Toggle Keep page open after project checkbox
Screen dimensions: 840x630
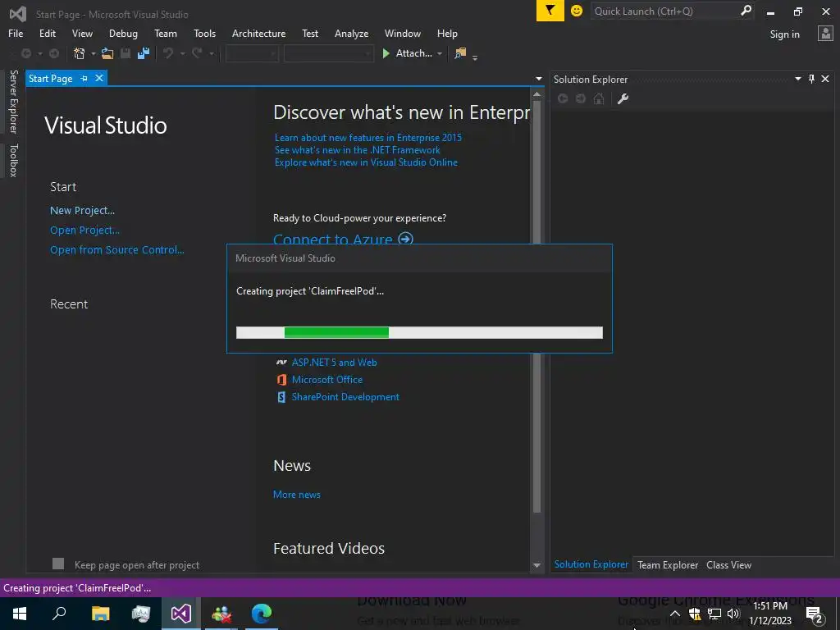pyautogui.click(x=58, y=564)
